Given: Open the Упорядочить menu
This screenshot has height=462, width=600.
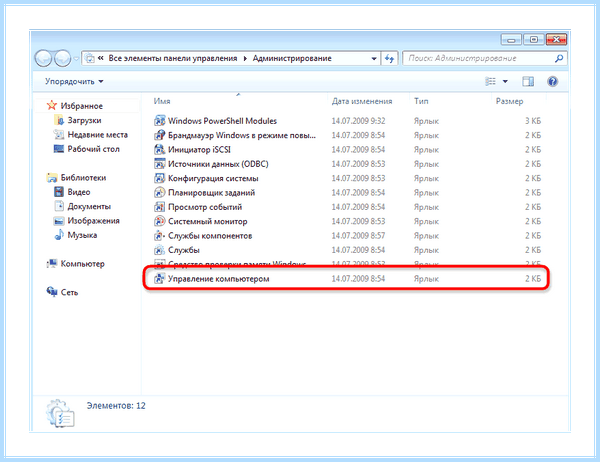Looking at the screenshot, I should pos(74,82).
